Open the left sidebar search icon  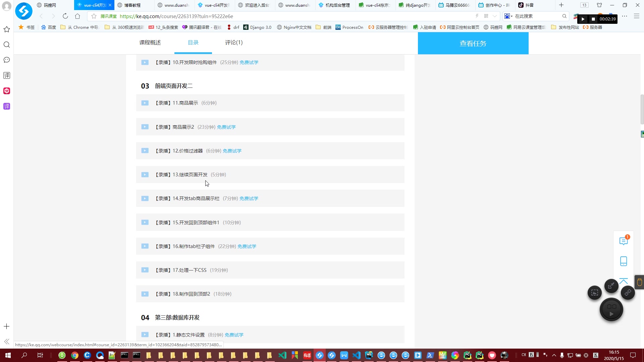pyautogui.click(x=6, y=45)
